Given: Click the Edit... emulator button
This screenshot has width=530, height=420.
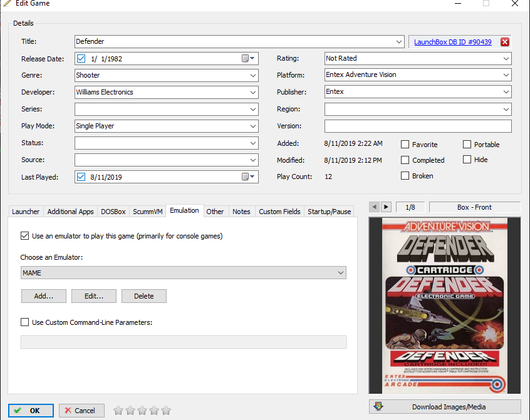Looking at the screenshot, I should tap(94, 296).
